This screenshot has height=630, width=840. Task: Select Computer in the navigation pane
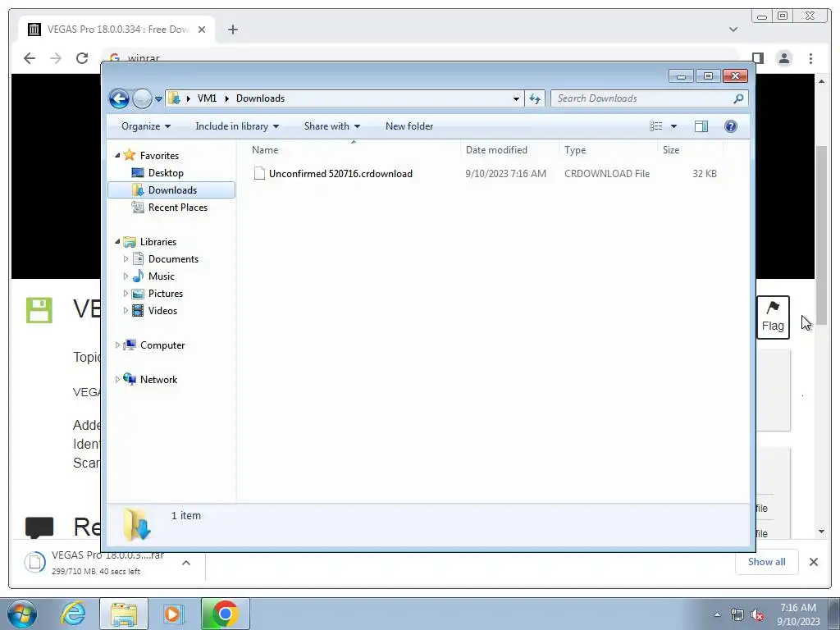click(x=162, y=345)
